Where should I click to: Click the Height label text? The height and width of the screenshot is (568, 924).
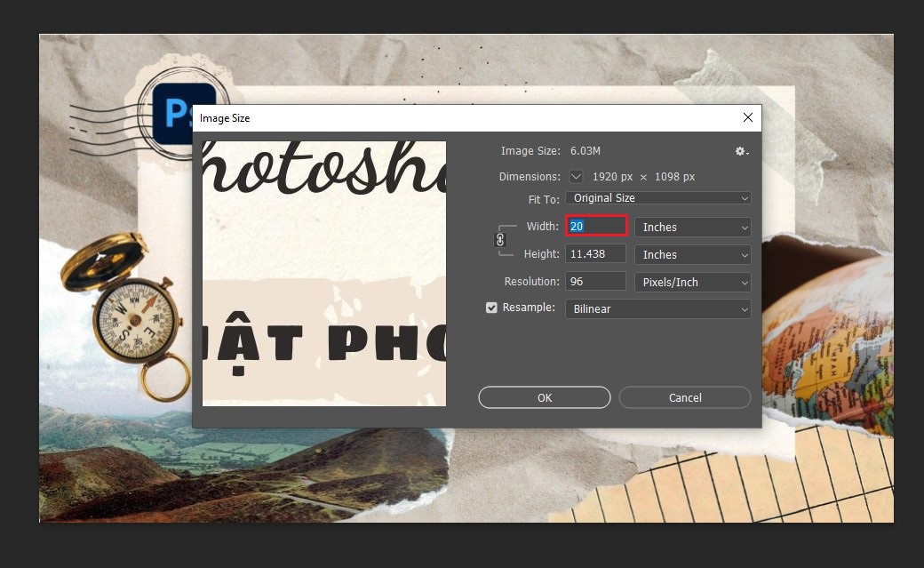point(542,253)
